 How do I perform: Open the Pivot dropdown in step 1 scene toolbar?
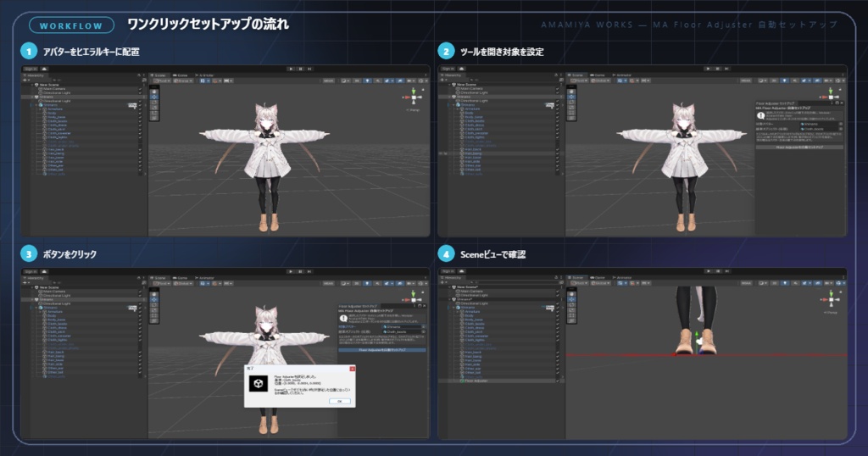(x=162, y=81)
